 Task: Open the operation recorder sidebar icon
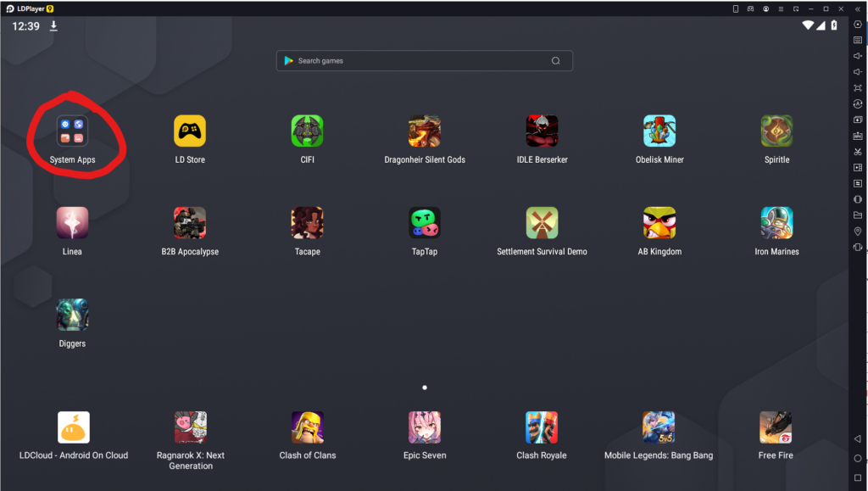point(858,104)
